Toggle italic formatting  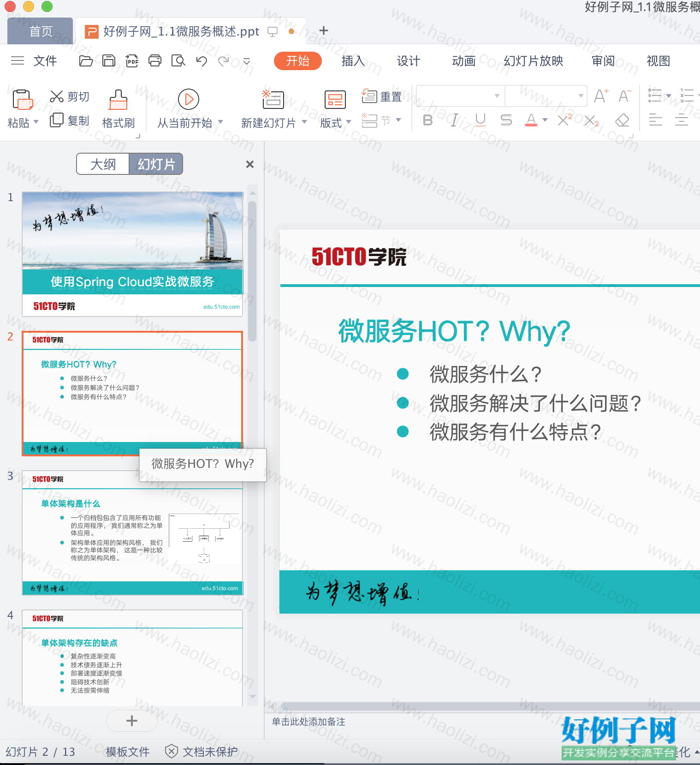pos(454,120)
